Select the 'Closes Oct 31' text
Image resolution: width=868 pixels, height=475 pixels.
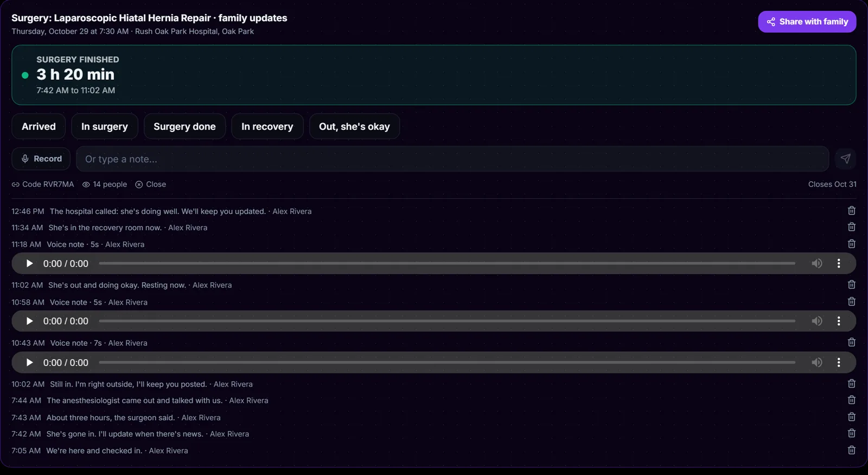pos(832,185)
